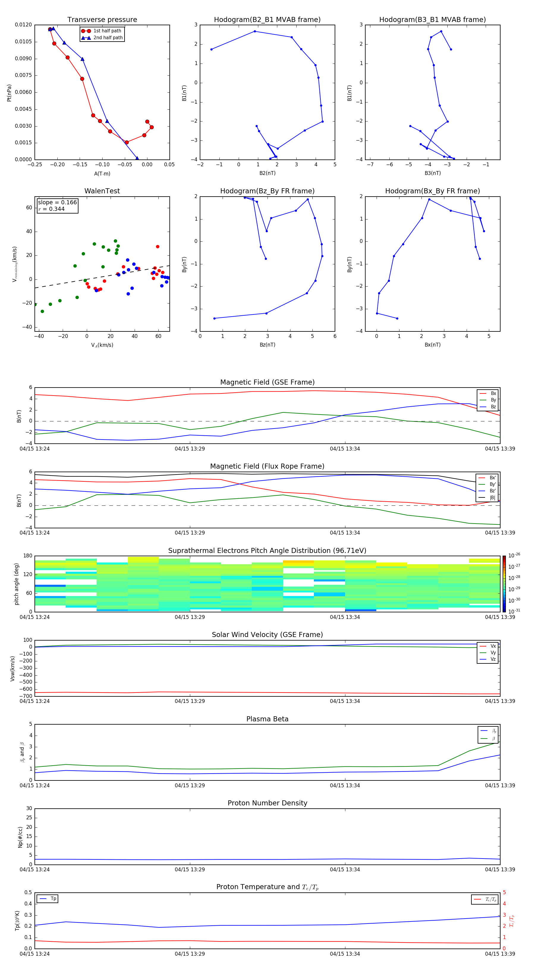Select Vx in solar wind velocity legend
The height and width of the screenshot is (980, 535).
click(488, 646)
